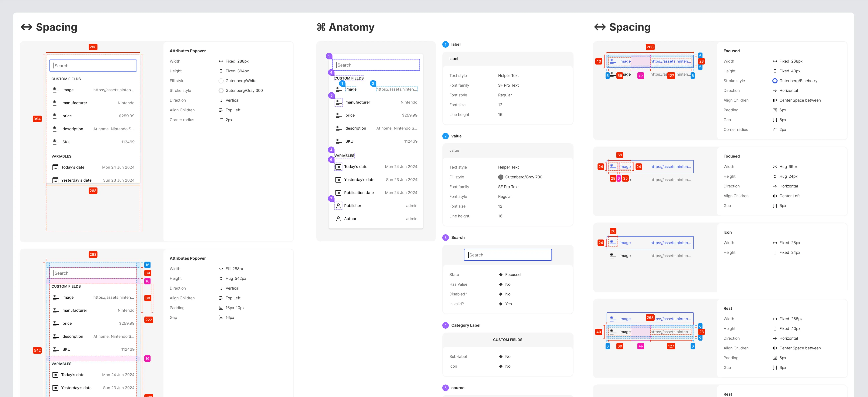
Task: Click the VARIABLES category label in Anatomy
Action: point(344,156)
